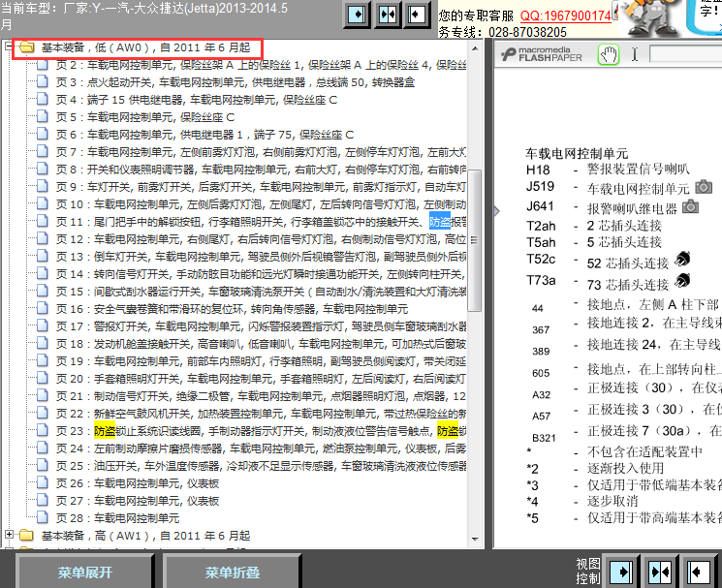The image size is (722, 588).
Task: Open 页 7: 左侧前雾灯灯泡 entry
Action: 261,152
